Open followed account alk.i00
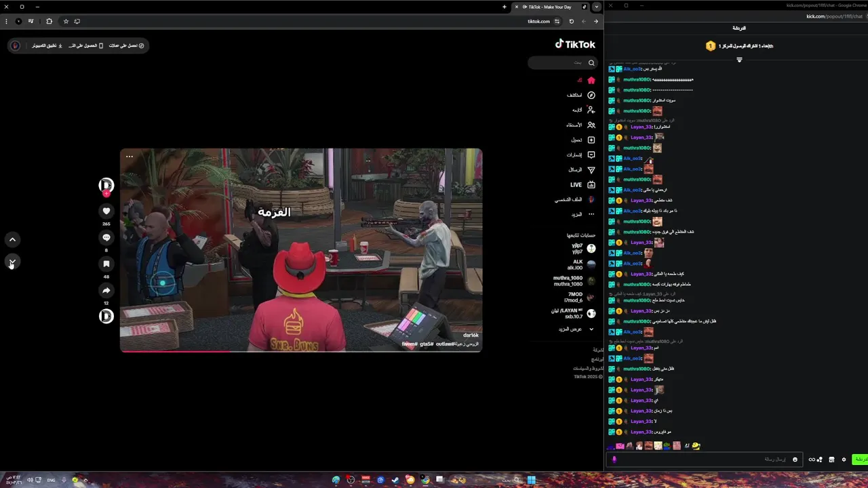Screen dimensions: 868x488 click(581, 265)
